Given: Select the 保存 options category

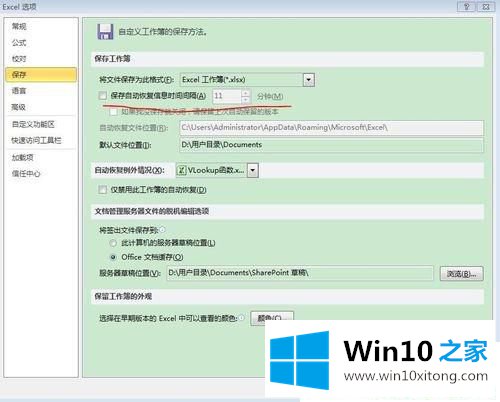Looking at the screenshot, I should pyautogui.click(x=41, y=75).
